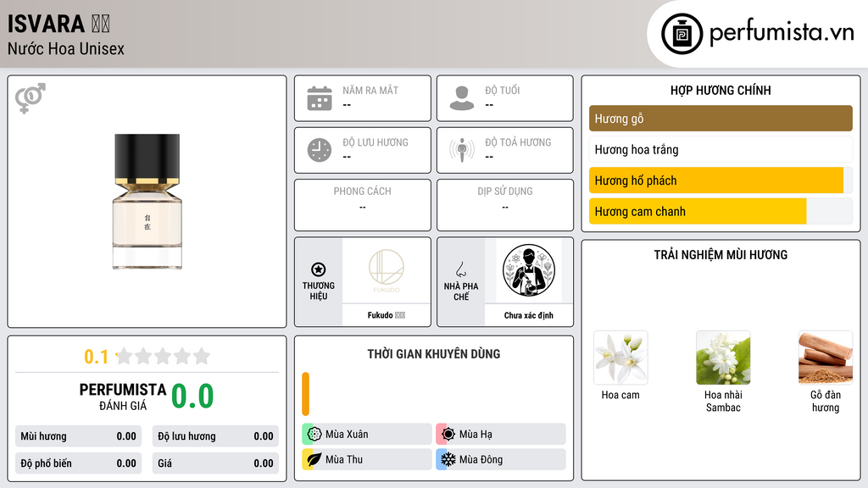The height and width of the screenshot is (488, 868).
Task: Click the Perfumista đánh giá label
Action: coord(123,396)
